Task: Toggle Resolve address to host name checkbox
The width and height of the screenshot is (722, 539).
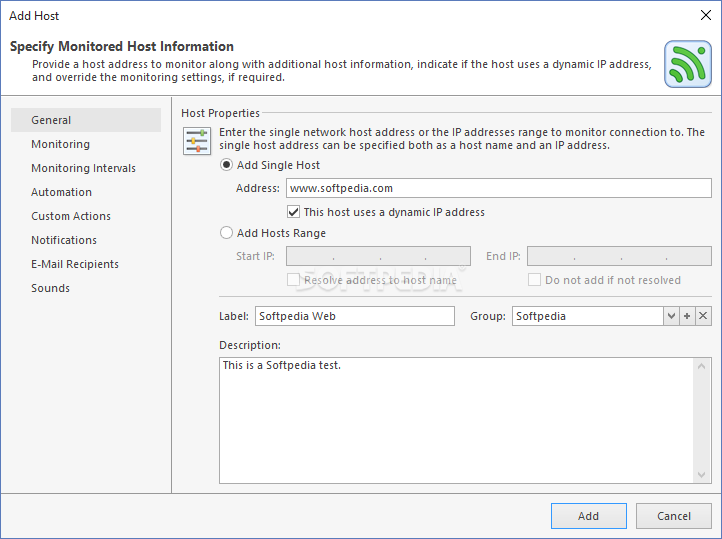Action: (293, 280)
